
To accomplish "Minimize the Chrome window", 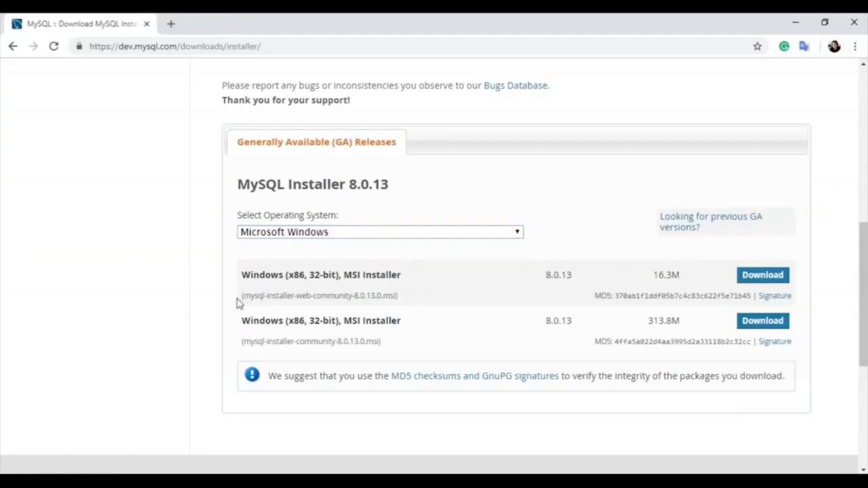I will pos(795,22).
